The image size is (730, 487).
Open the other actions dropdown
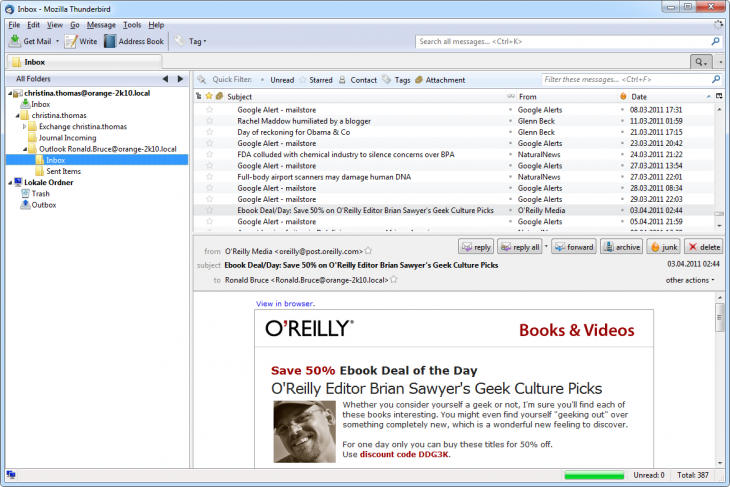pyautogui.click(x=689, y=280)
